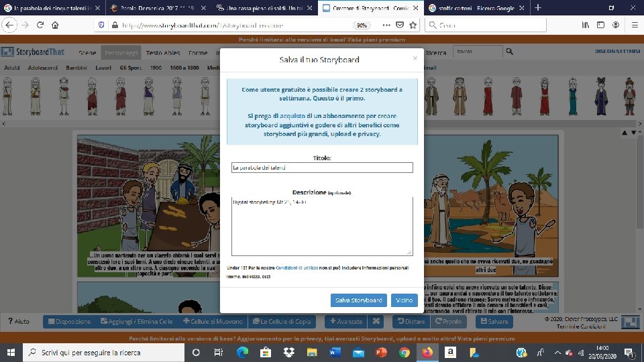Click the top premium plans banner
Viewport: 644px width, 362px height.
point(322,40)
